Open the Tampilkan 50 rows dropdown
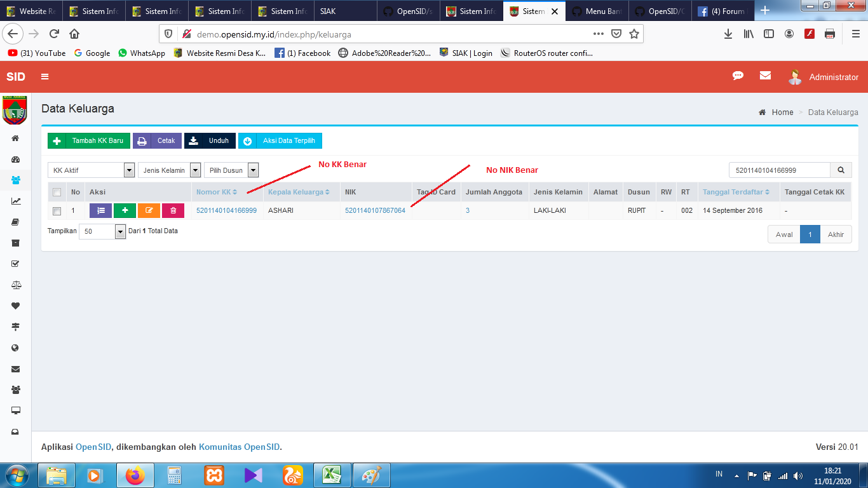 (x=102, y=231)
